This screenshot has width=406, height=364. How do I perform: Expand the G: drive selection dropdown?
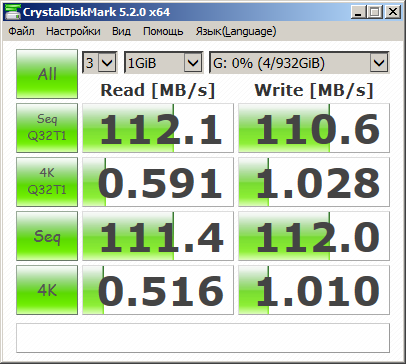coord(299,63)
